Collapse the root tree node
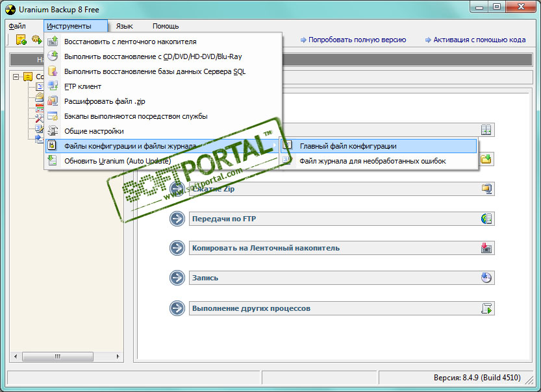Viewport: 541px width, 392px height. pyautogui.click(x=16, y=77)
